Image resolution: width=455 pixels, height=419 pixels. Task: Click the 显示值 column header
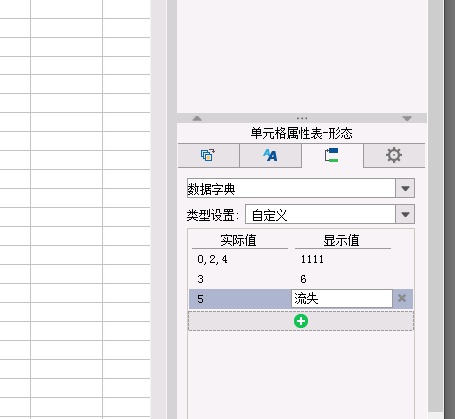click(341, 240)
